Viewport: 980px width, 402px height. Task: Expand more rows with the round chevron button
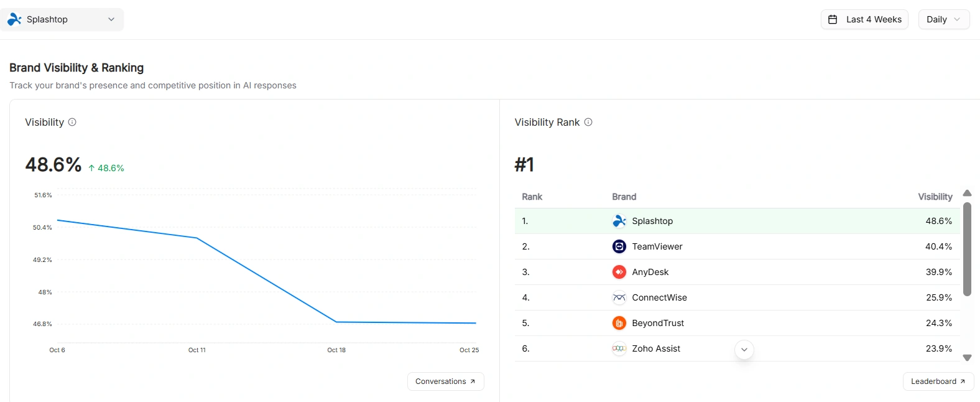pyautogui.click(x=744, y=350)
